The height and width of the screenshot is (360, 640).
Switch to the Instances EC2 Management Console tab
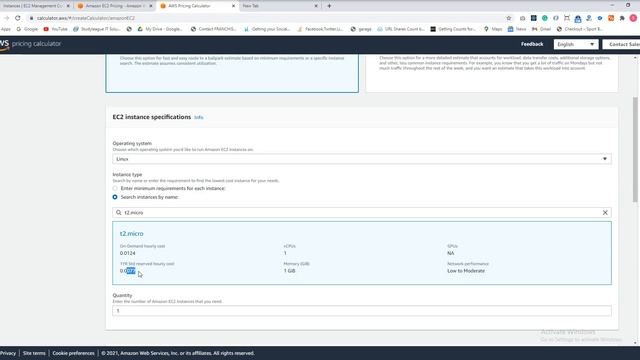coord(33,6)
